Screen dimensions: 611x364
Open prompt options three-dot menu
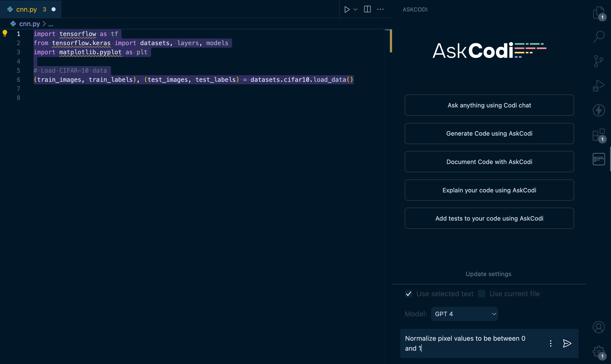(551, 343)
